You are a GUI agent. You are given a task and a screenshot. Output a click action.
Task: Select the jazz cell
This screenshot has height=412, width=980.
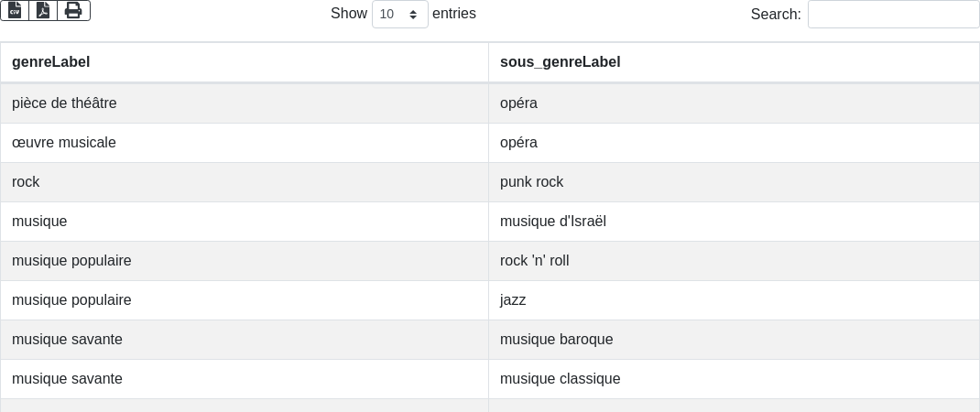pyautogui.click(x=734, y=300)
